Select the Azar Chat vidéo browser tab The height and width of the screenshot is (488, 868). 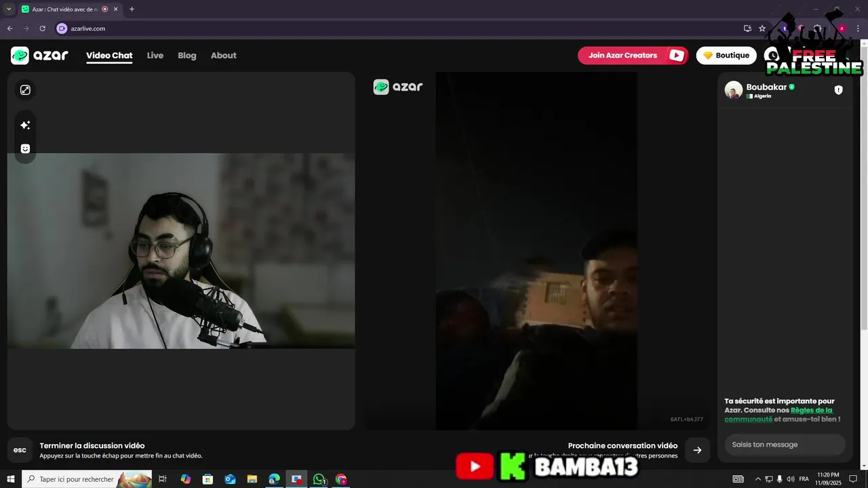tap(70, 9)
